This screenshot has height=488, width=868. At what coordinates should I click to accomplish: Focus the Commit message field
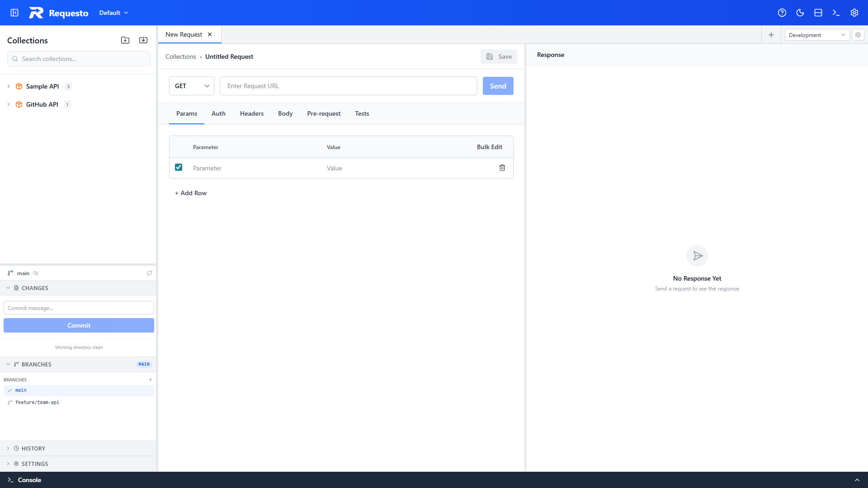click(79, 308)
